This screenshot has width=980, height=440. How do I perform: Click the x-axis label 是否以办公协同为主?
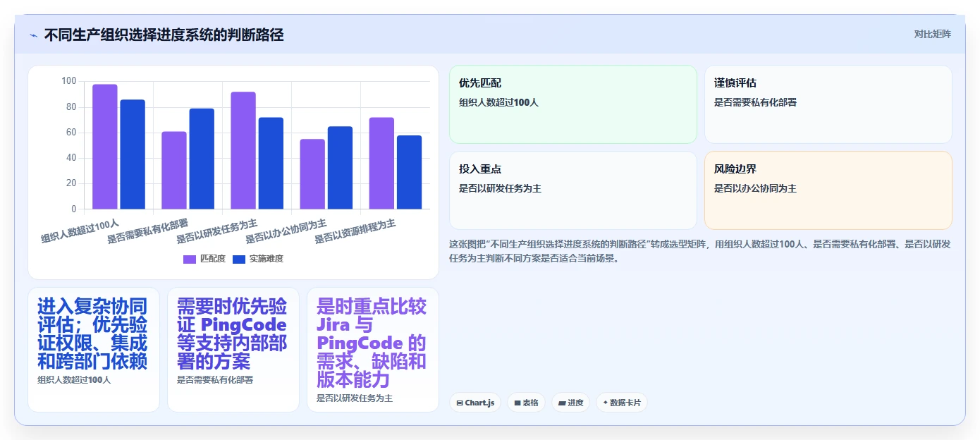[286, 231]
